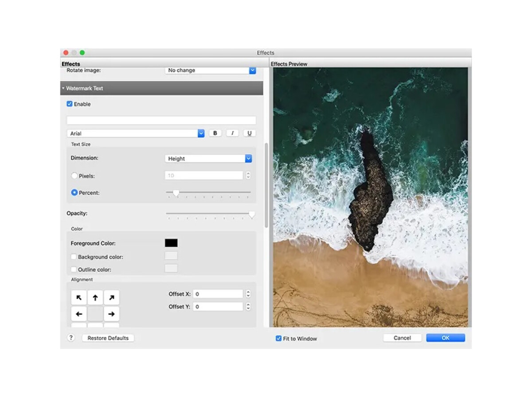Screen dimensions: 532x399
Task: Enable the Background color checkbox
Action: (74, 257)
